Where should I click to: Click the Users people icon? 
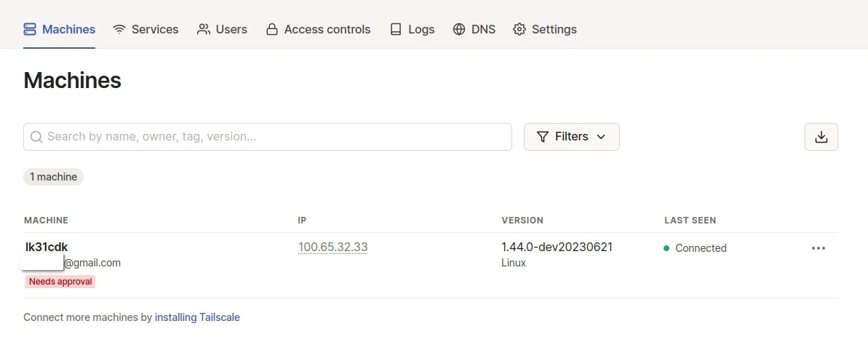pos(204,29)
